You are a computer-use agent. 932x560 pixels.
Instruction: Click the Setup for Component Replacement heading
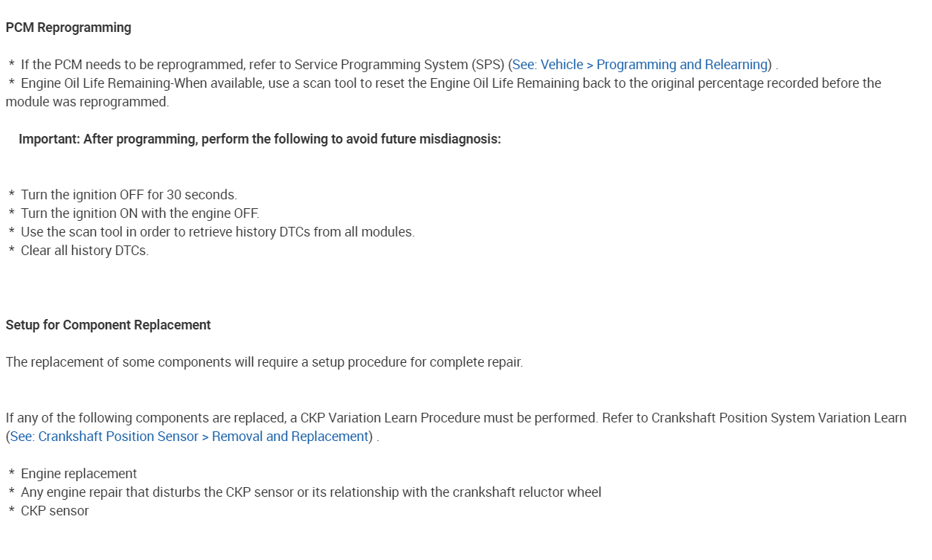[x=109, y=325]
